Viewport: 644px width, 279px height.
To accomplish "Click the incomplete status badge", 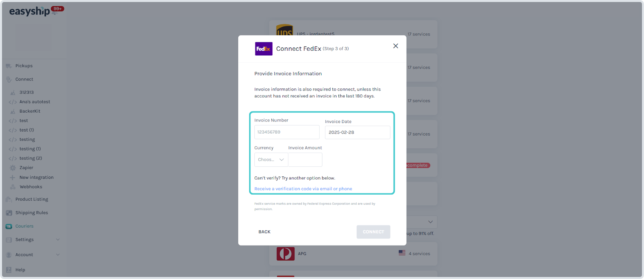I will tap(418, 166).
